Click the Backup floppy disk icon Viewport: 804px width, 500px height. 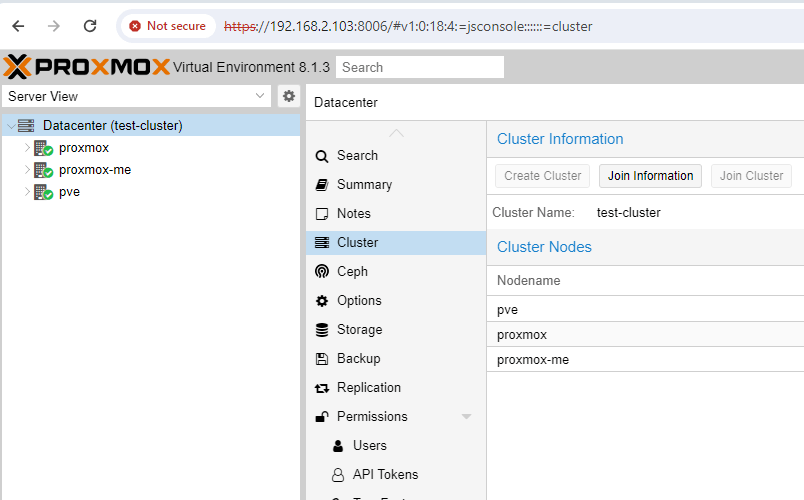click(321, 358)
